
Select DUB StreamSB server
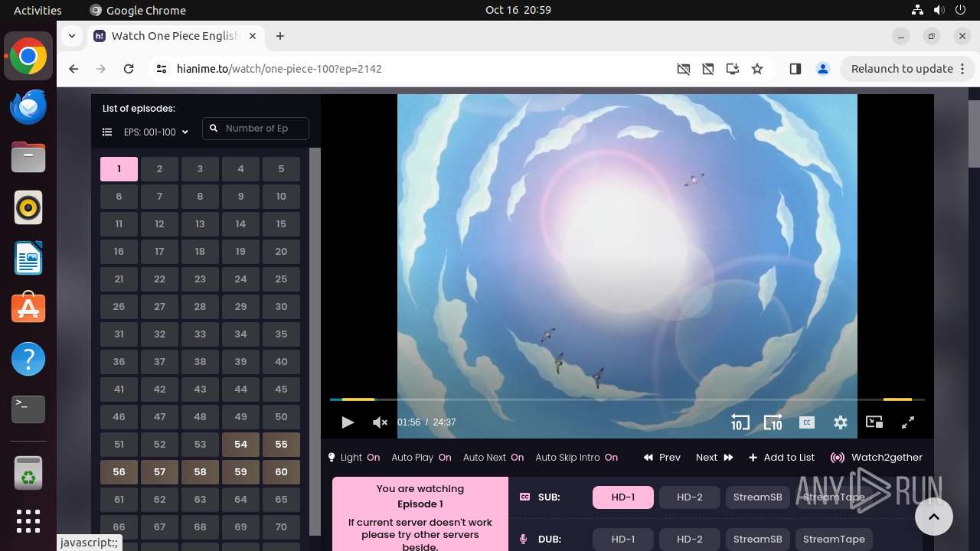[x=758, y=539]
